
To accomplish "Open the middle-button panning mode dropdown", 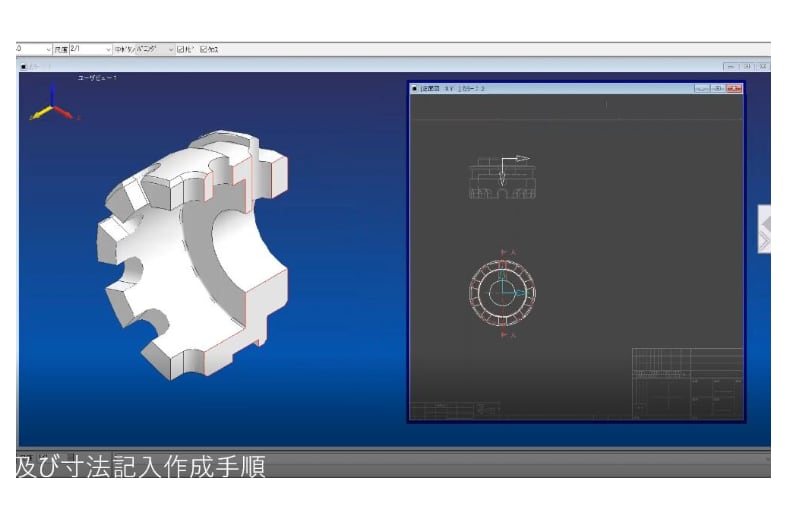I will coord(171,50).
